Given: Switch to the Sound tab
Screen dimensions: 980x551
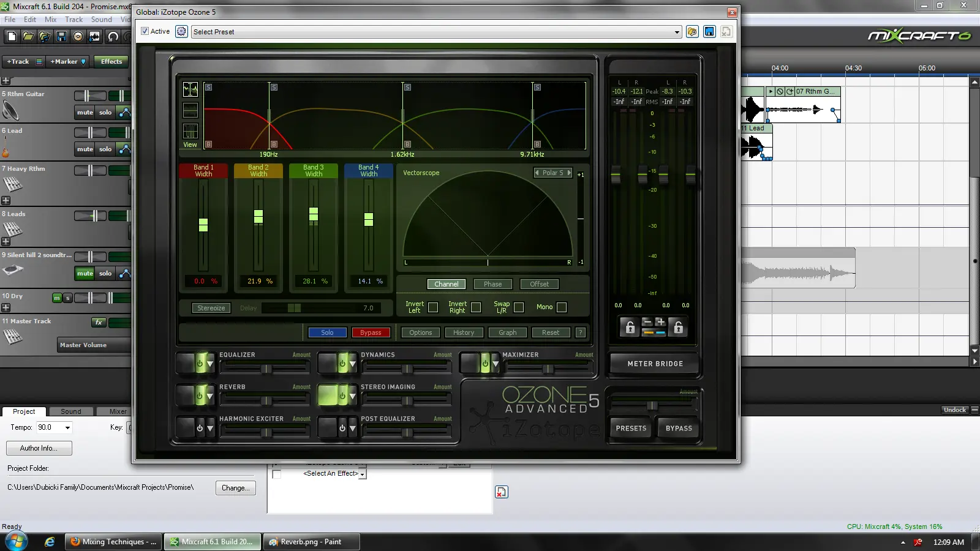Looking at the screenshot, I should [70, 411].
